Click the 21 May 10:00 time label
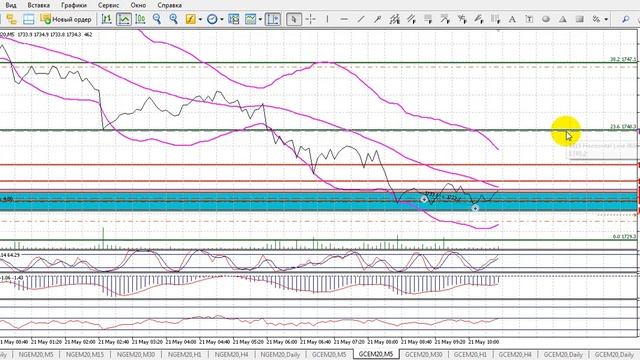Screen dimensions: 640x360 coord(483,342)
